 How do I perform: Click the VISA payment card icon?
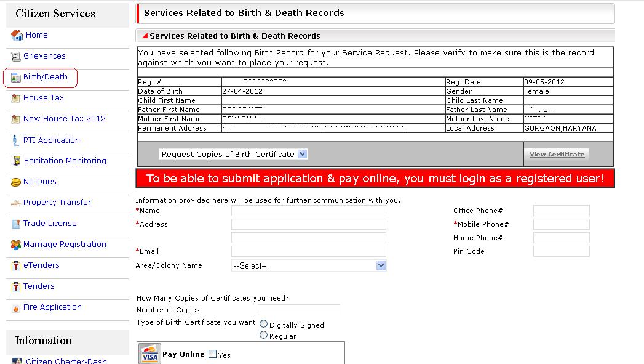tap(149, 354)
